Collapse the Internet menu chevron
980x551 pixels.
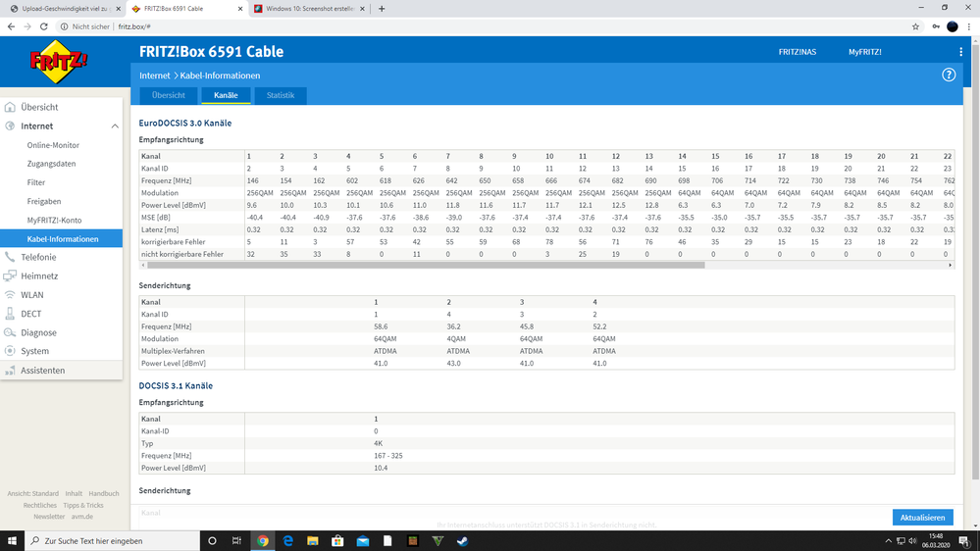[115, 126]
